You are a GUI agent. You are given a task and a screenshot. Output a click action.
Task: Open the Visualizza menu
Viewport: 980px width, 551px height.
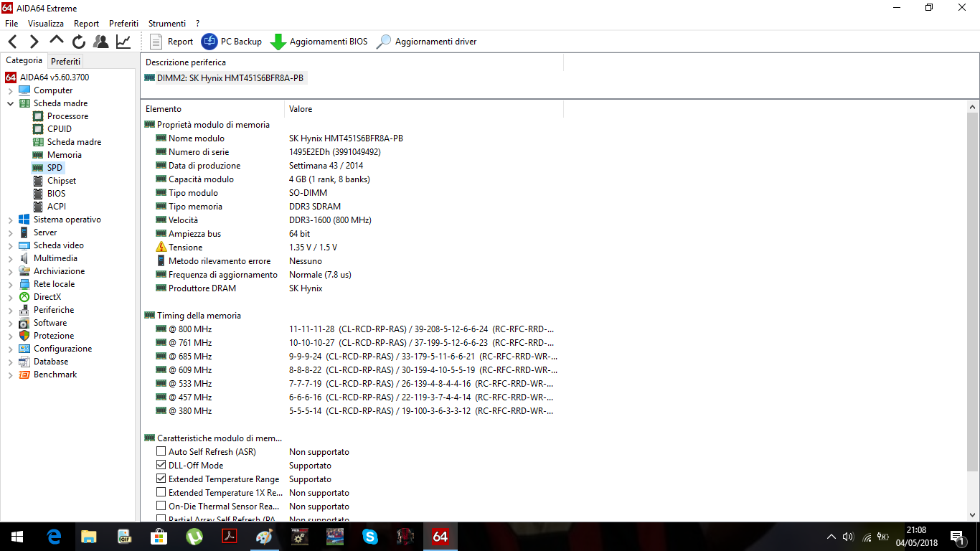pos(46,24)
